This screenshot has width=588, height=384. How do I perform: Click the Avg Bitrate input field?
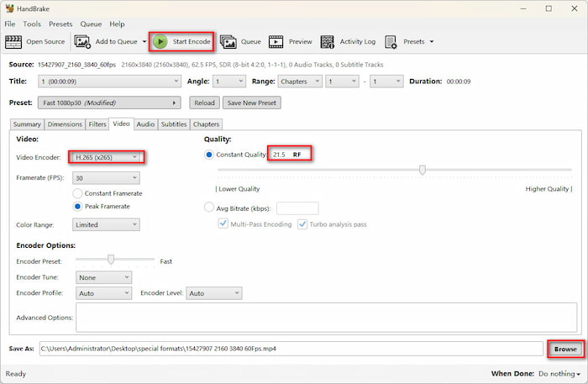[x=297, y=208]
